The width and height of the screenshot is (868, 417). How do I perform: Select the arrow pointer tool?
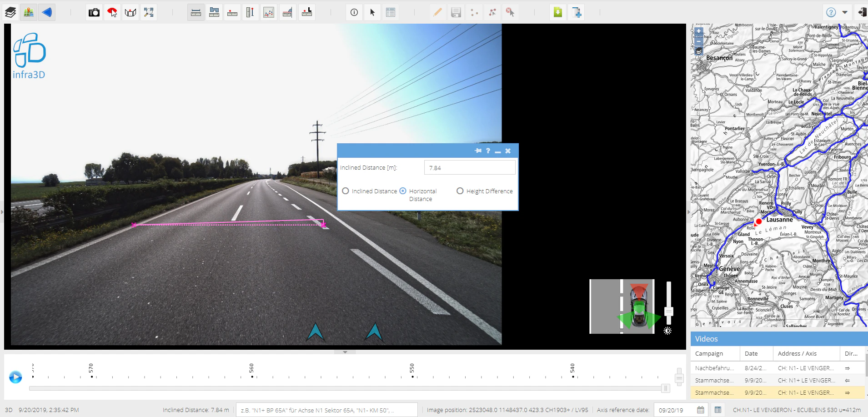click(372, 12)
